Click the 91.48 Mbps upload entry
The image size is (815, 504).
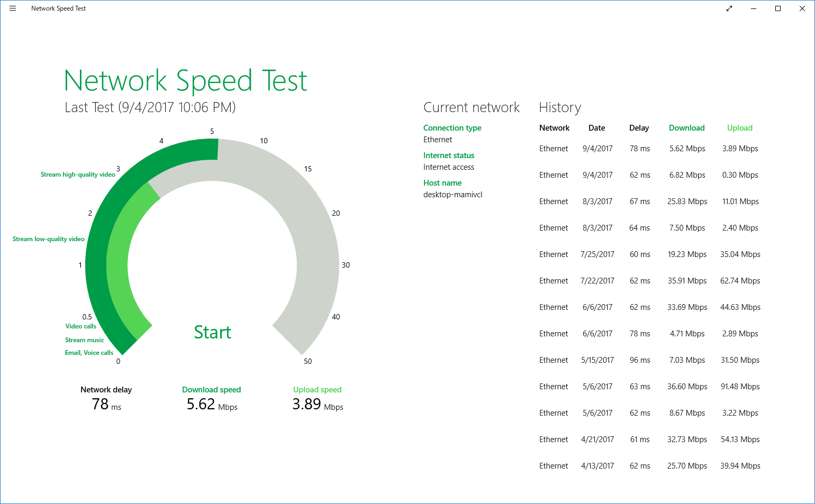point(740,387)
